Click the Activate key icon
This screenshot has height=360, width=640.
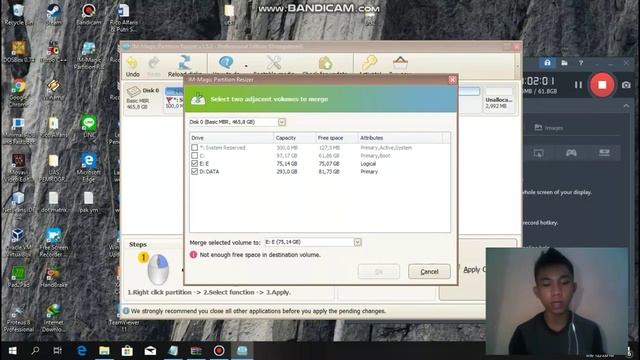click(x=370, y=63)
